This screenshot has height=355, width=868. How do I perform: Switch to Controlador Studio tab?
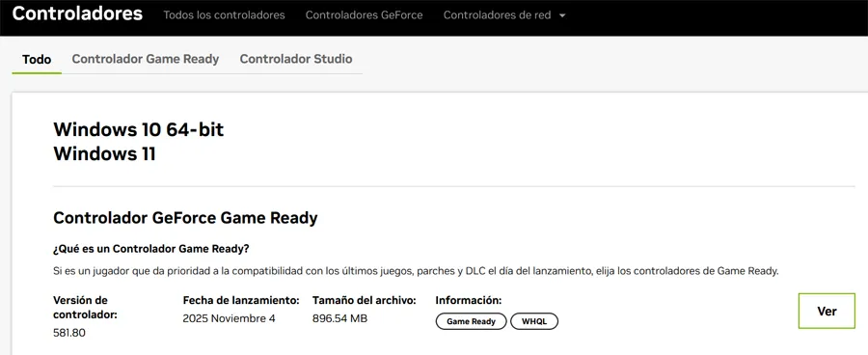tap(296, 59)
